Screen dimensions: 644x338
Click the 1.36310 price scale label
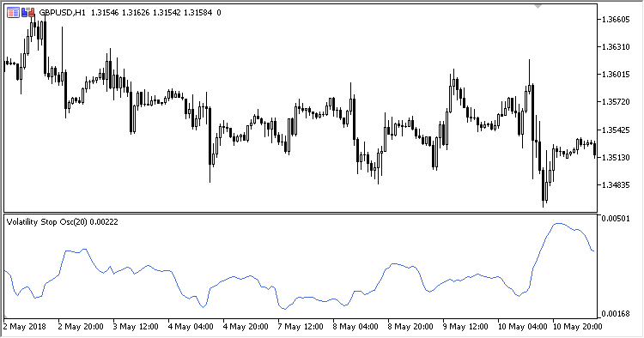click(616, 47)
